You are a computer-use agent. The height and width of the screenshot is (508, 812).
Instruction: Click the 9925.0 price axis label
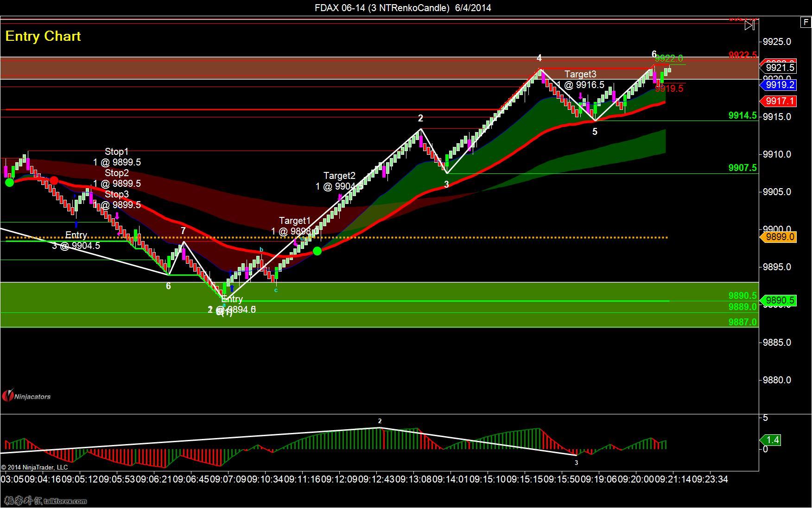(x=777, y=42)
